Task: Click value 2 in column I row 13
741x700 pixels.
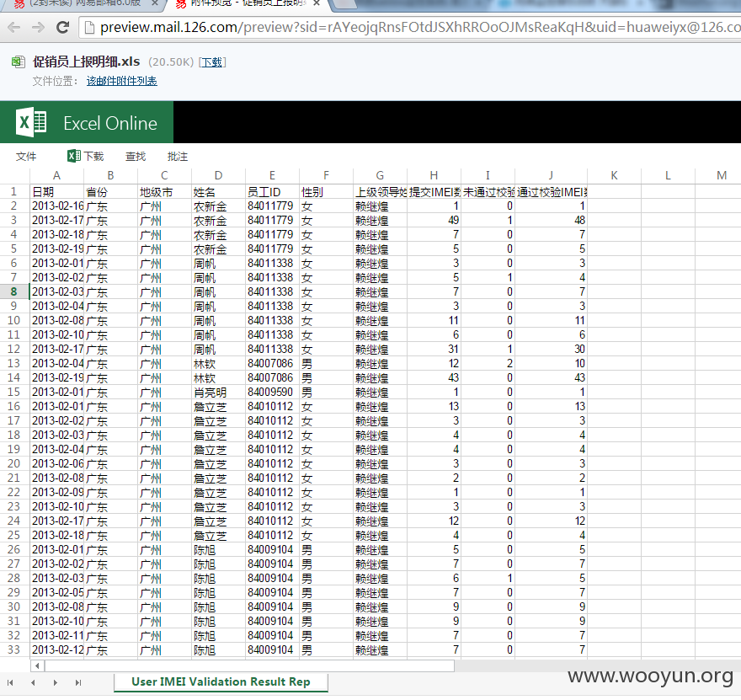Action: [x=488, y=363]
